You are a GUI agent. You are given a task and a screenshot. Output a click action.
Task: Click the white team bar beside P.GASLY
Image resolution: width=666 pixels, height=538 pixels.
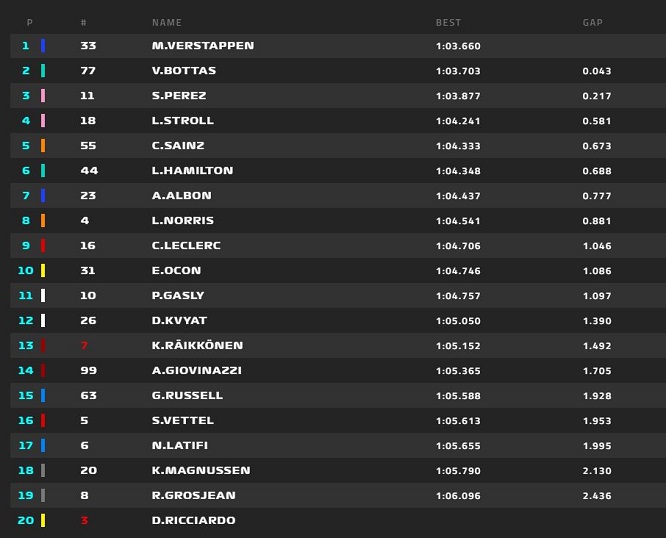(x=43, y=296)
